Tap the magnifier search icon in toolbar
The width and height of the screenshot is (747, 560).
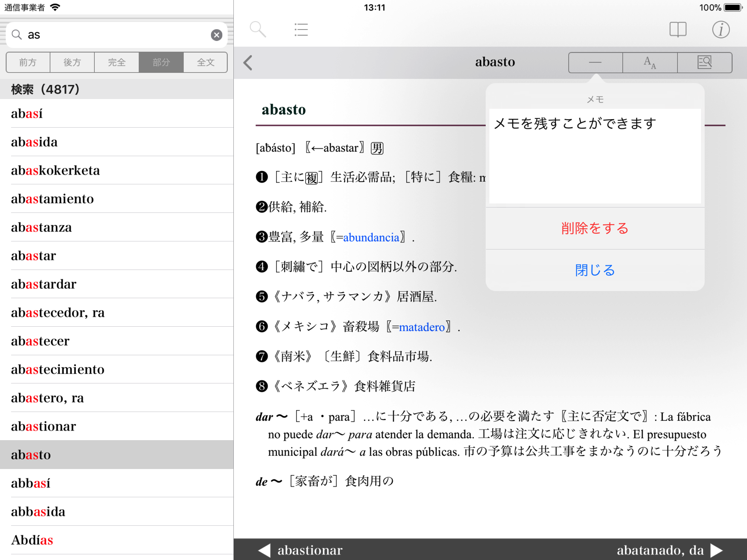tap(258, 29)
